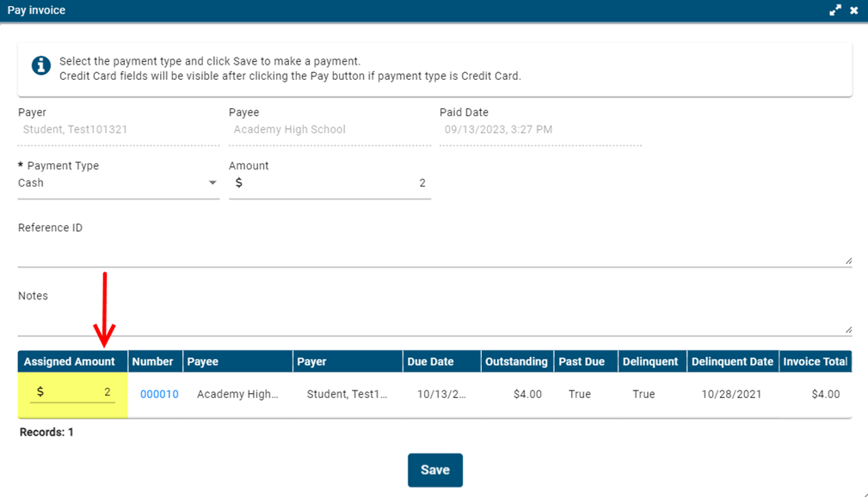Expand the Pay invoice dialog to fullscreen

[834, 10]
